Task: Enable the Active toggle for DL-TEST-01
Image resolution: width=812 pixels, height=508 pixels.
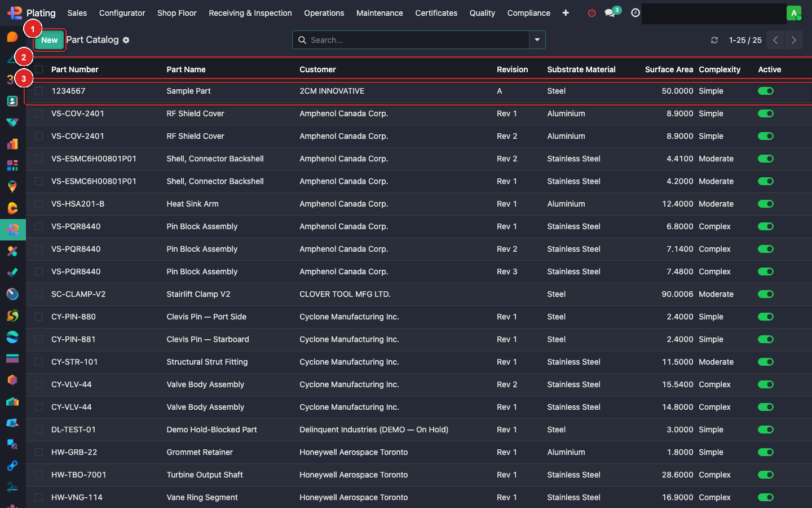Action: pyautogui.click(x=766, y=430)
